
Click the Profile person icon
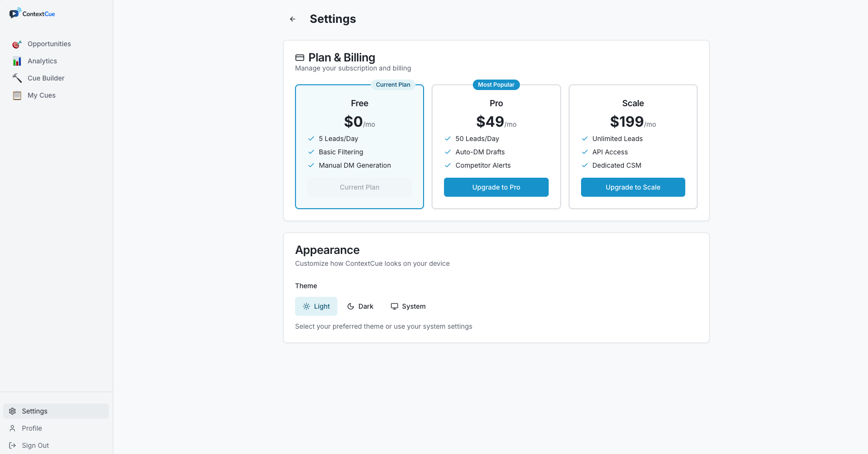[x=13, y=428]
